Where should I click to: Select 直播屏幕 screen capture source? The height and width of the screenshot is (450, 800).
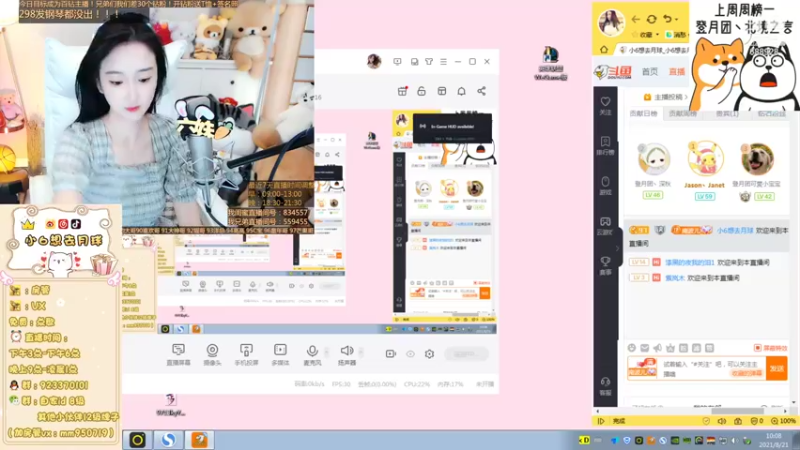[x=178, y=354]
